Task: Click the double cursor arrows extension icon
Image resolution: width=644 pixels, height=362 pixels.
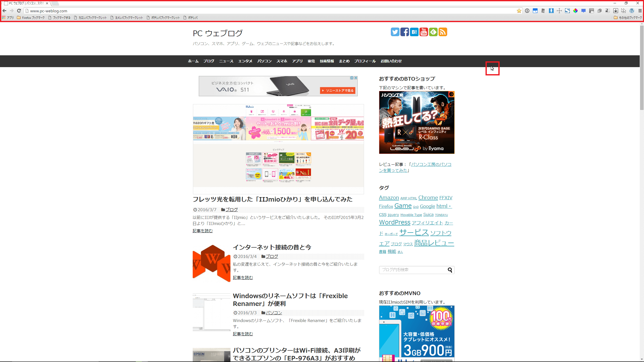Action: tap(624, 11)
